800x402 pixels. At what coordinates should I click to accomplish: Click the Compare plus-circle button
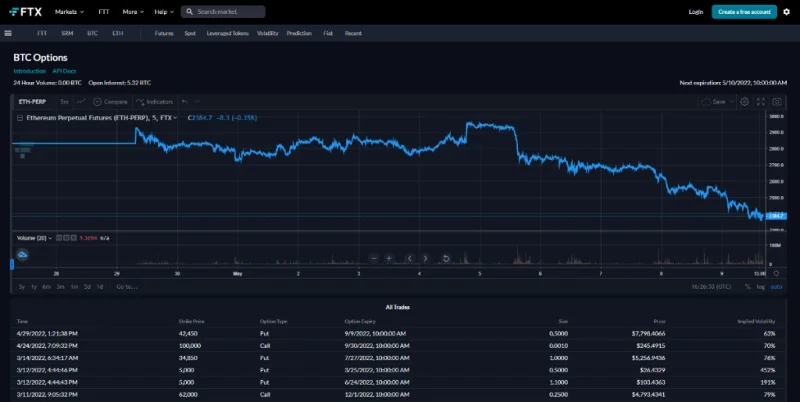tap(110, 102)
